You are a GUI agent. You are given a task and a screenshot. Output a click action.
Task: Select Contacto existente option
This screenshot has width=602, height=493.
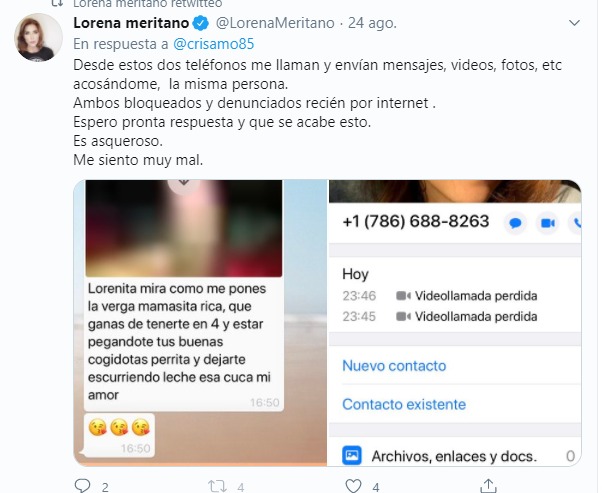[x=404, y=404]
